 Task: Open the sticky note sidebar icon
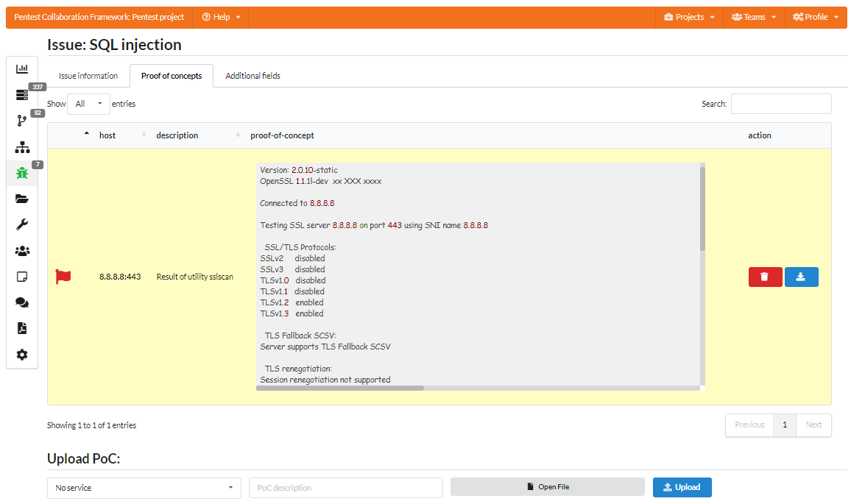pyautogui.click(x=21, y=277)
